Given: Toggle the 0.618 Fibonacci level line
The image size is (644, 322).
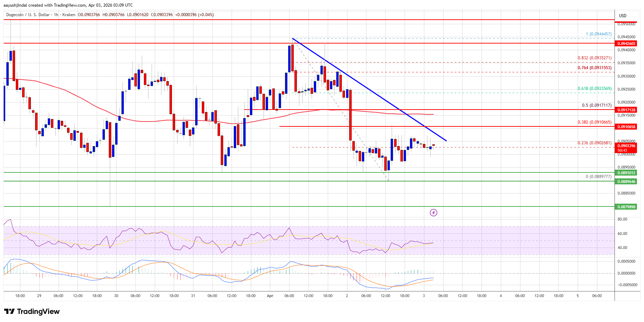Looking at the screenshot, I should (x=594, y=88).
